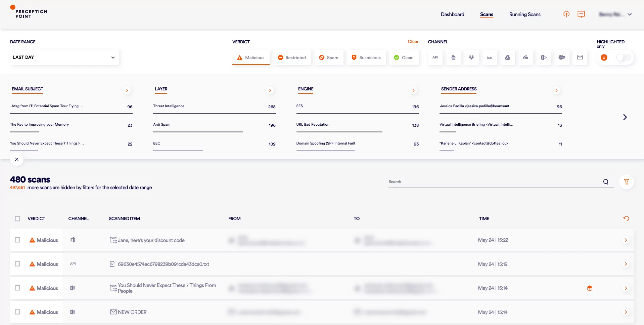This screenshot has height=325, width=644.
Task: Open the chat message icon in header
Action: coord(581,14)
